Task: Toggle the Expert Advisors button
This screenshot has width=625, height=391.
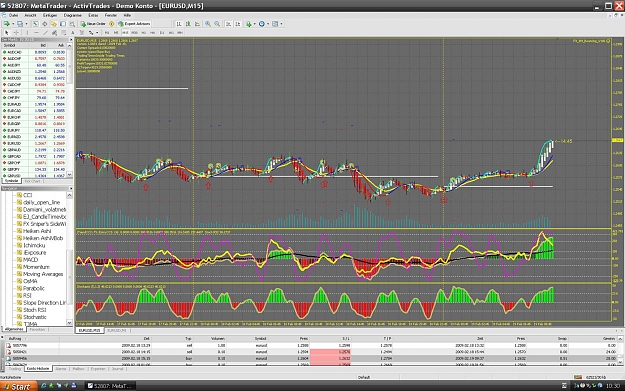Action: [x=134, y=24]
